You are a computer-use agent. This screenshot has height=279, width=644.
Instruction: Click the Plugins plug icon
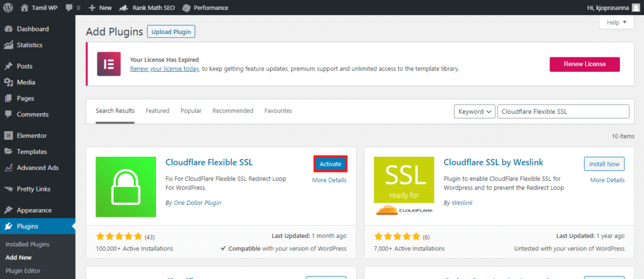click(9, 226)
